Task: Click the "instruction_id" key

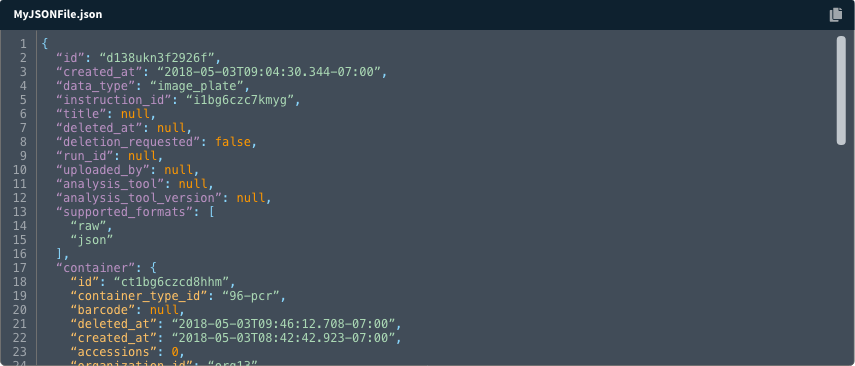Action: [115, 100]
